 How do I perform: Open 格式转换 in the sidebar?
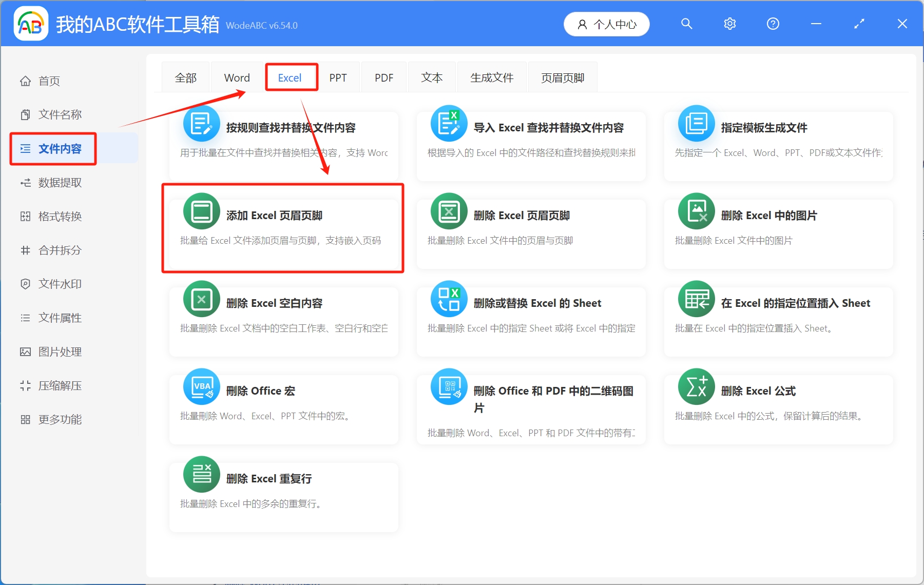[x=60, y=217]
